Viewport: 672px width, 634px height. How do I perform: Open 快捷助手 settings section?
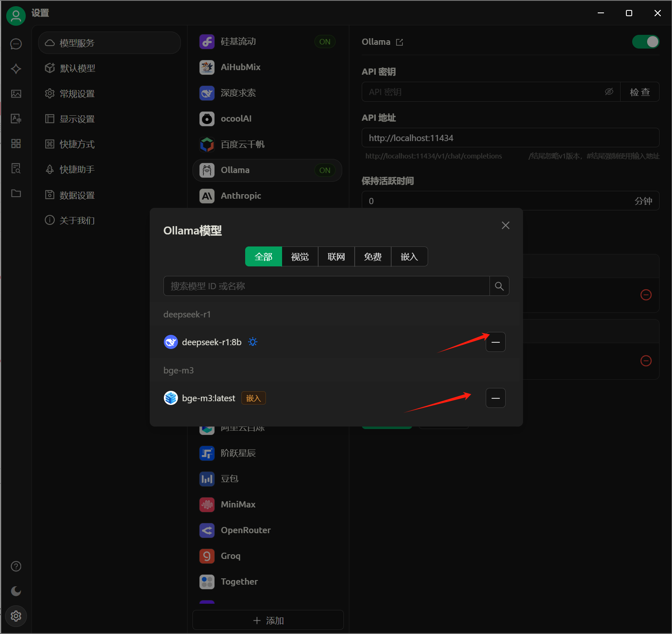pos(110,170)
